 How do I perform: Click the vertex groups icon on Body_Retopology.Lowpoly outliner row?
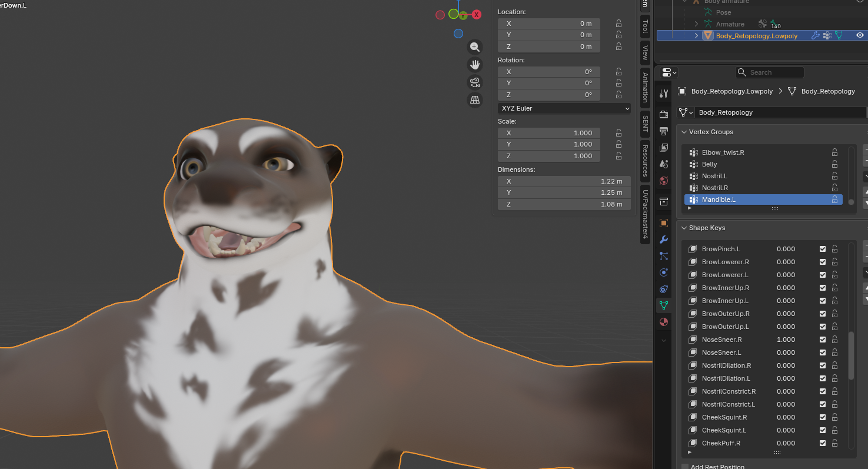(827, 35)
